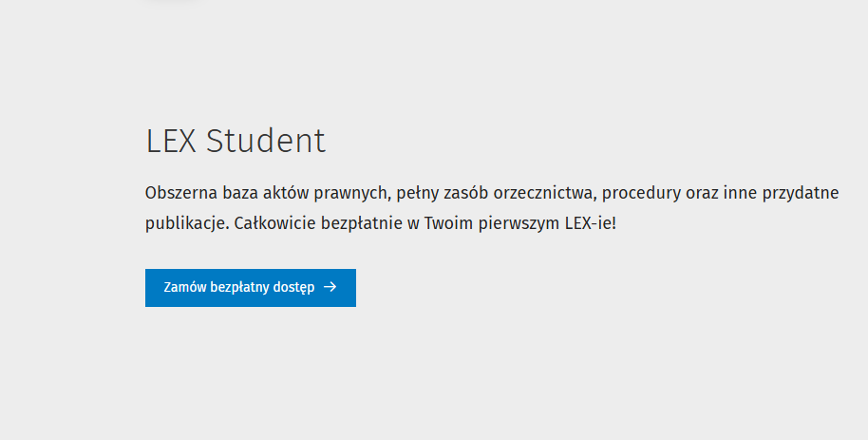This screenshot has width=868, height=440.
Task: Click the word 'Zamów' on the blue button
Action: point(184,287)
